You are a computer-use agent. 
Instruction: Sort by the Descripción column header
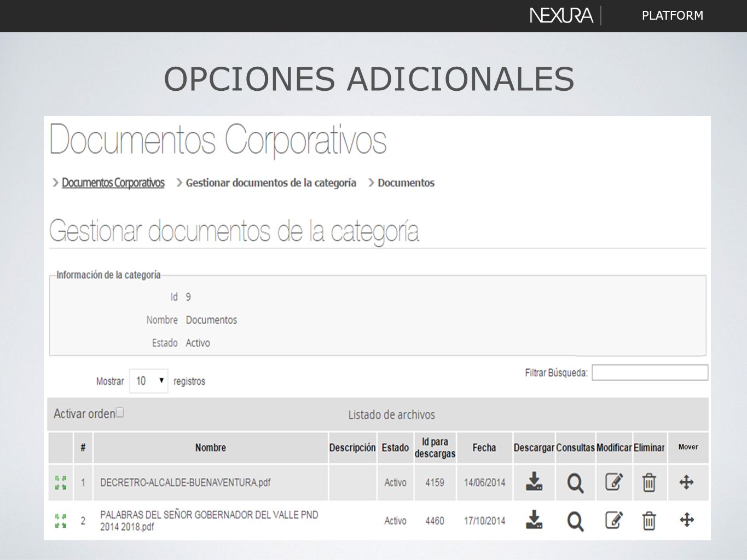[x=352, y=447]
